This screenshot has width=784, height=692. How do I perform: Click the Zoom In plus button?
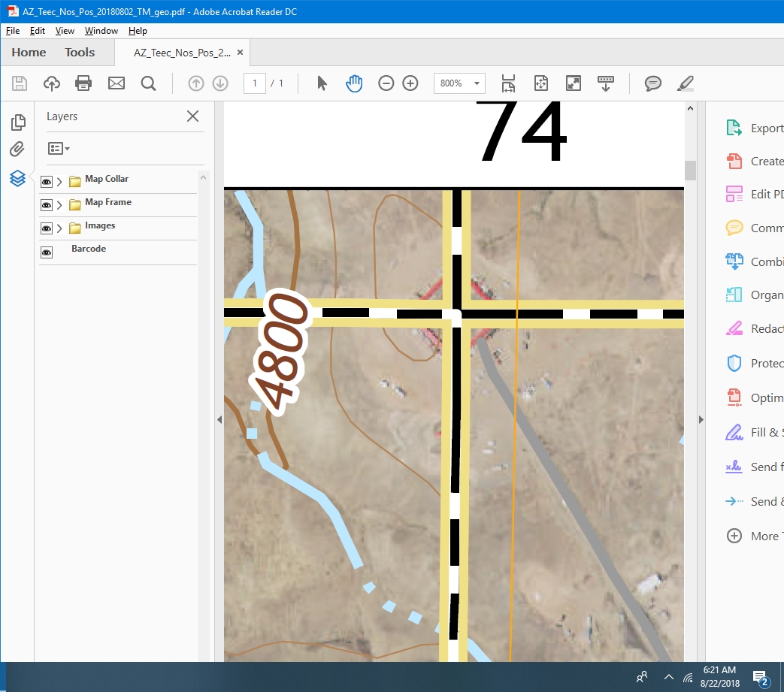point(410,83)
